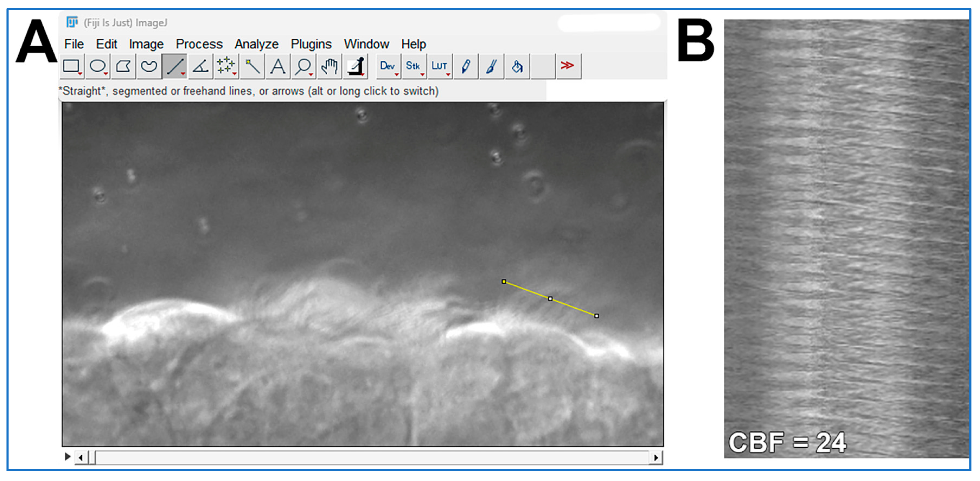The width and height of the screenshot is (980, 481).
Task: Select the Text tool
Action: pyautogui.click(x=278, y=66)
